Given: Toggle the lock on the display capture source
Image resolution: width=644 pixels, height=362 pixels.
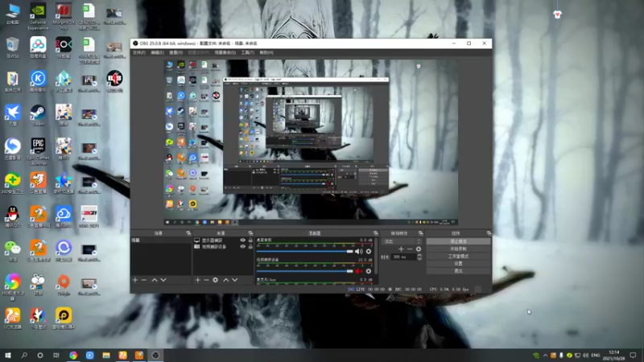Looking at the screenshot, I should (x=250, y=240).
